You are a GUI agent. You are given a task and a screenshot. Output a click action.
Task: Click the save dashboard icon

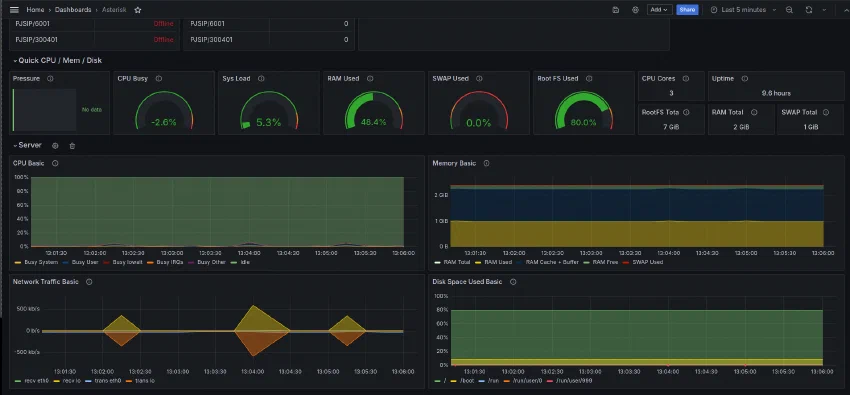pyautogui.click(x=616, y=10)
